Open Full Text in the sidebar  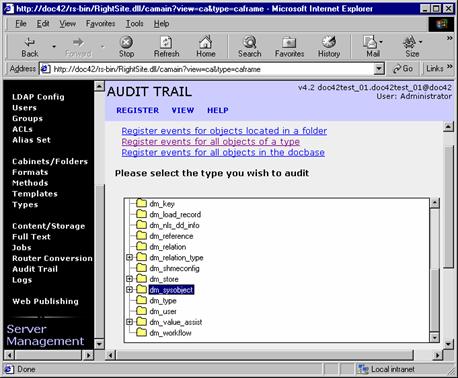point(31,237)
